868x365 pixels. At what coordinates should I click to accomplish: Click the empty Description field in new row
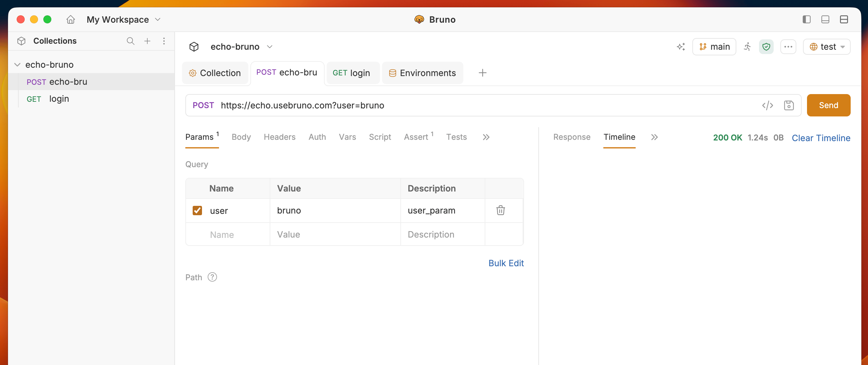pos(443,235)
